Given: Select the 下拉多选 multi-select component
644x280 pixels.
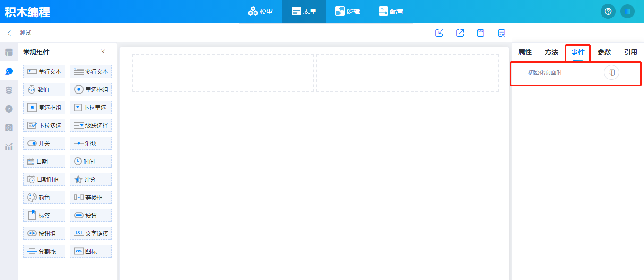Looking at the screenshot, I should 44,125.
